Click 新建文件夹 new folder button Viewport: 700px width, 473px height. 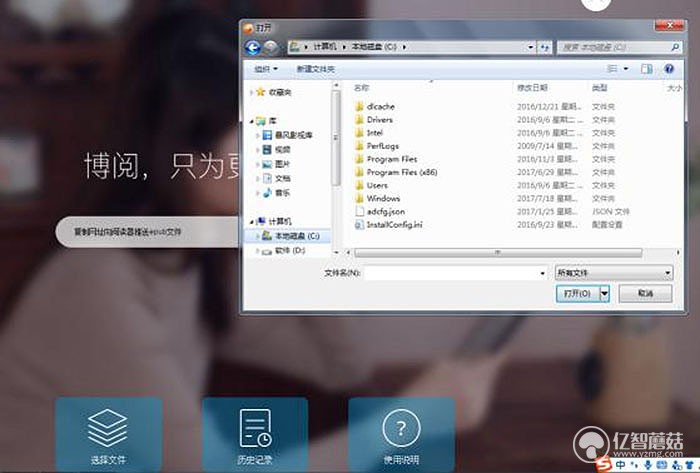tap(316, 69)
